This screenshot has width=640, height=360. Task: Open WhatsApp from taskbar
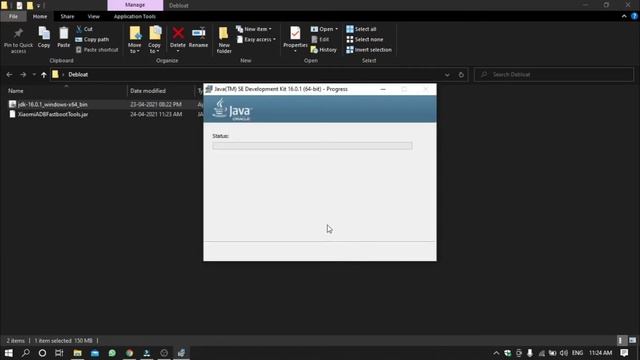coord(112,353)
